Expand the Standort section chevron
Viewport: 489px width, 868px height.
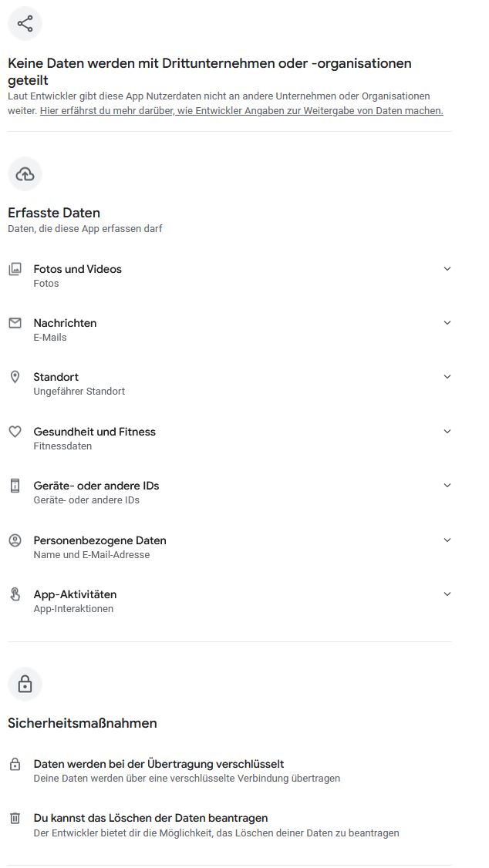(x=447, y=377)
